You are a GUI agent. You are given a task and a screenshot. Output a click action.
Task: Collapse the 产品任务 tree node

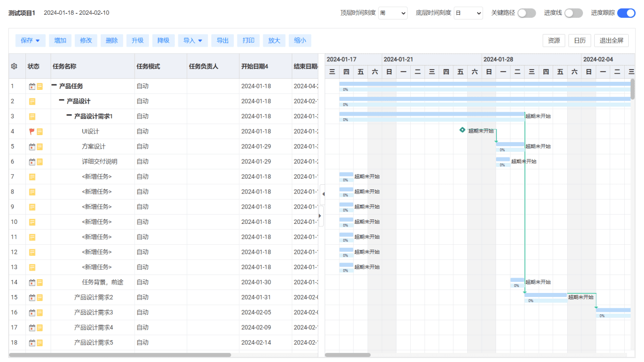[x=54, y=86]
